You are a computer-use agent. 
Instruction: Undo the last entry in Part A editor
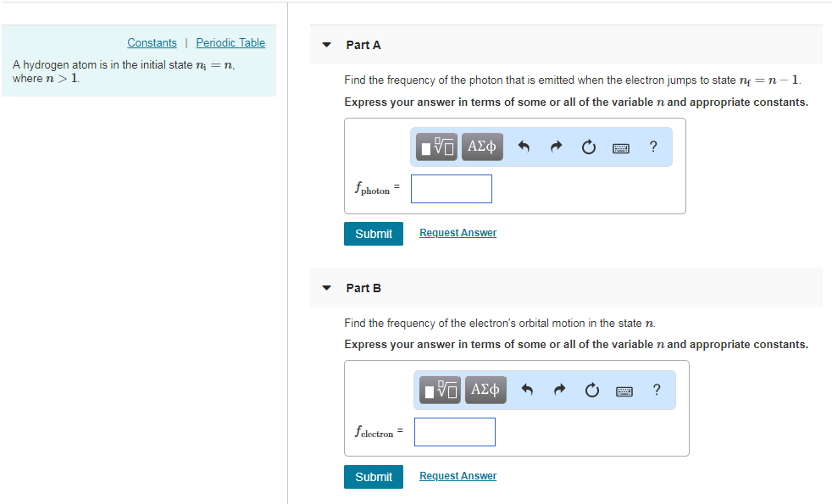point(524,147)
